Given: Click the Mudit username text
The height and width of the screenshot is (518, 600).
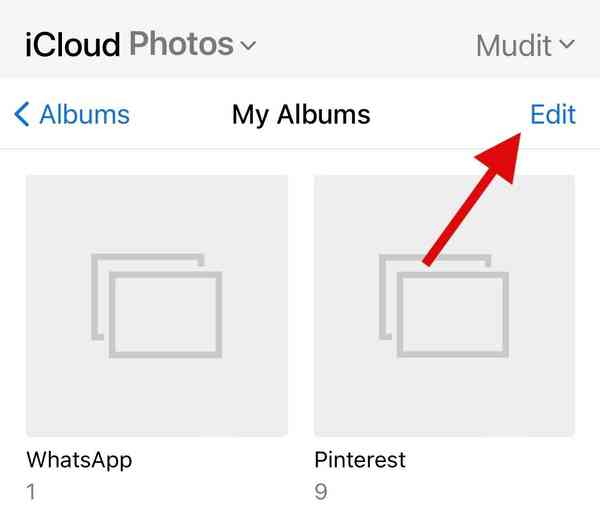Looking at the screenshot, I should click(514, 44).
